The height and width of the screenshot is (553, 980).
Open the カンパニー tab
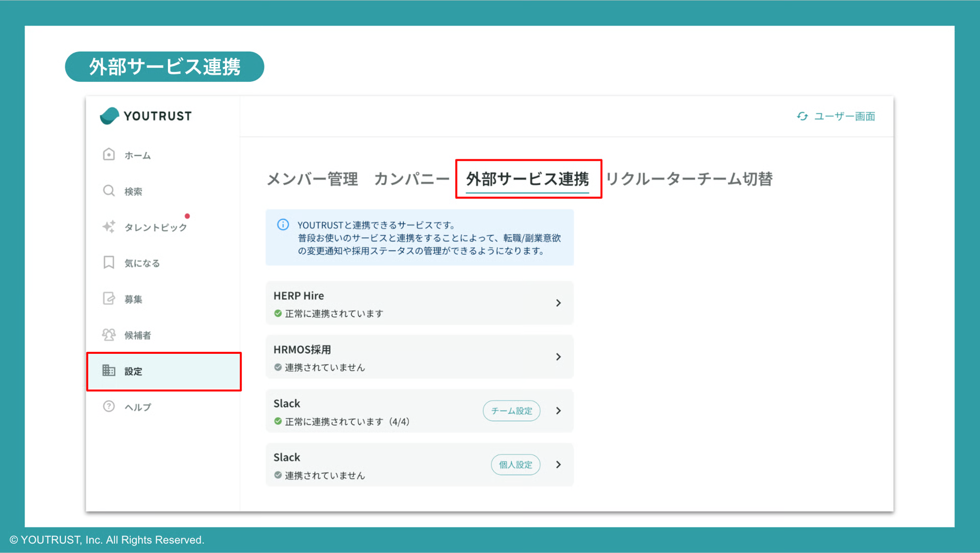(x=411, y=179)
